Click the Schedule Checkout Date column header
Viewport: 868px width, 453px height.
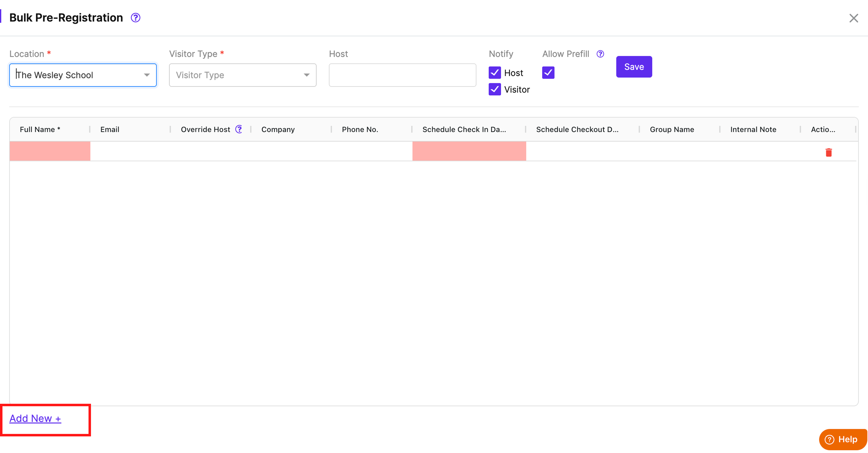[x=577, y=130]
